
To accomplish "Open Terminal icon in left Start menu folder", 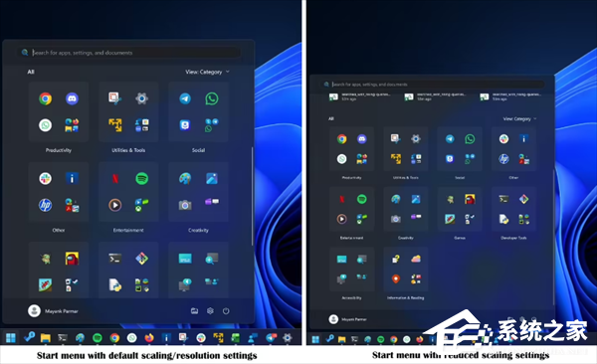I will point(115,259).
